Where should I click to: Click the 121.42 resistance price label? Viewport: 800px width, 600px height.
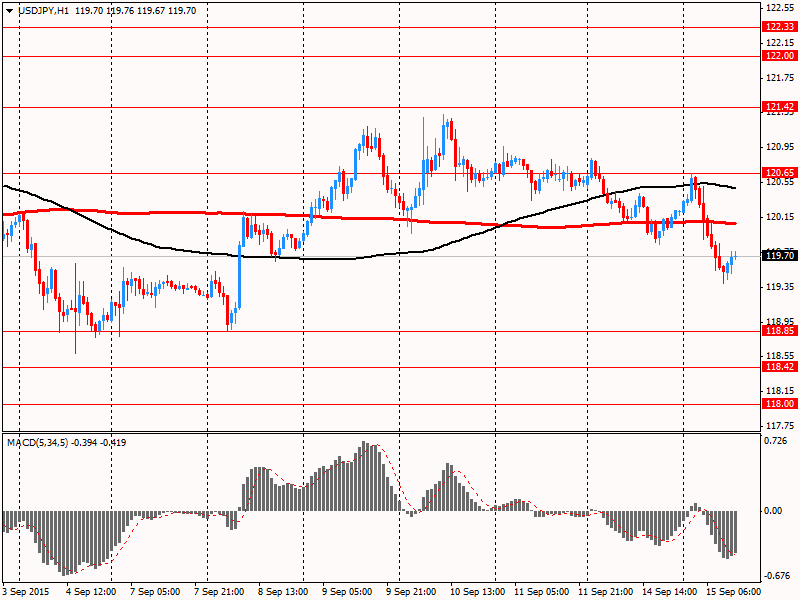(x=778, y=106)
